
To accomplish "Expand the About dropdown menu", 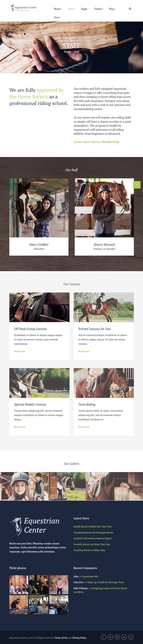I will (72, 9).
